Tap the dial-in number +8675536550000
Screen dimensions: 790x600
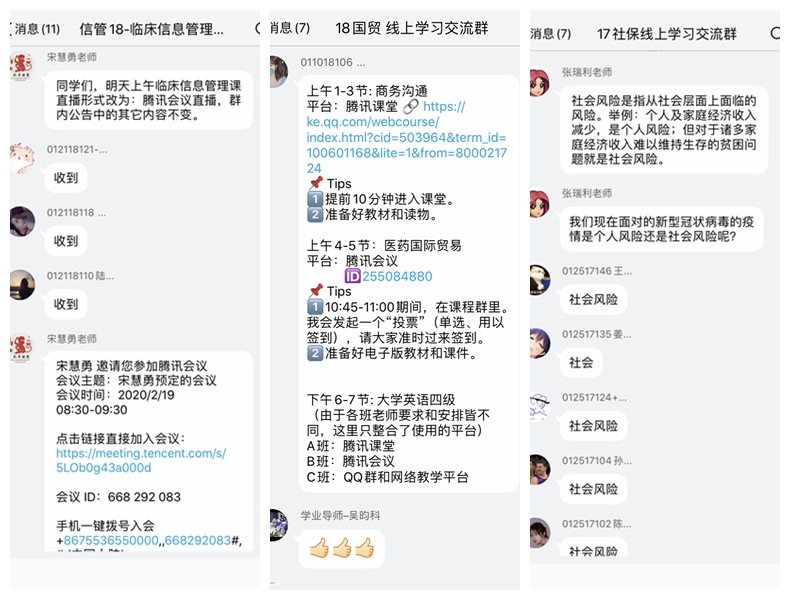(x=111, y=541)
